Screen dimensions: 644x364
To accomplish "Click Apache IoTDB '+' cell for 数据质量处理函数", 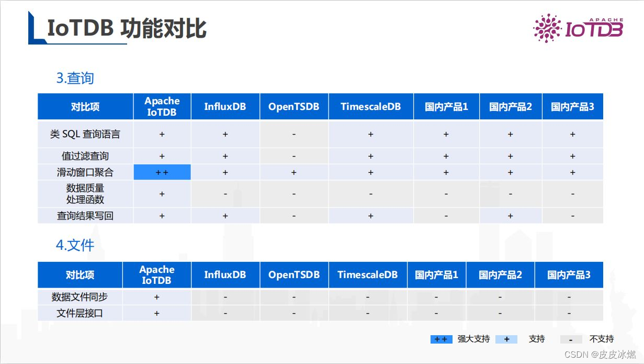I will 162,194.
